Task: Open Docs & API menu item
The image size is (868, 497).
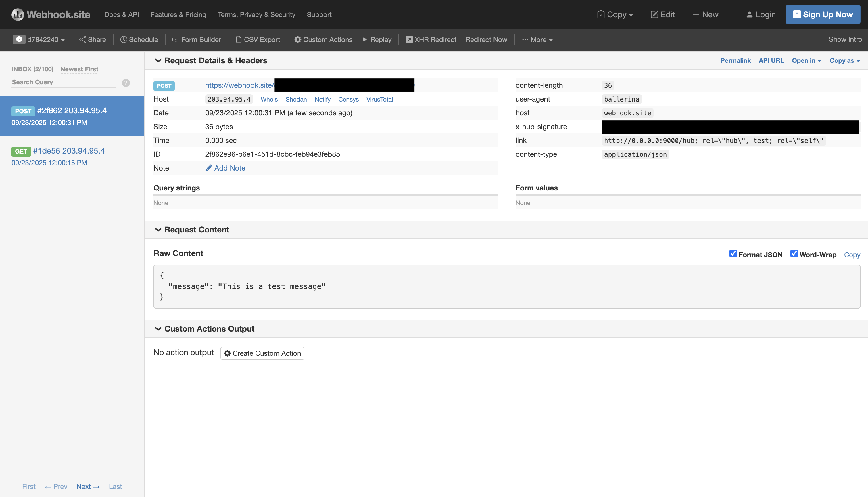Action: (x=122, y=14)
